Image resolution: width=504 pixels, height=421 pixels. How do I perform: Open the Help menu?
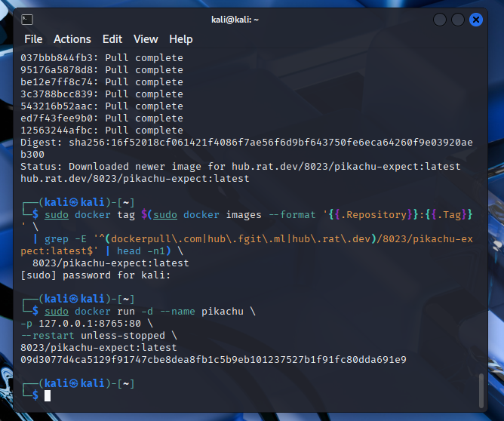coord(181,39)
